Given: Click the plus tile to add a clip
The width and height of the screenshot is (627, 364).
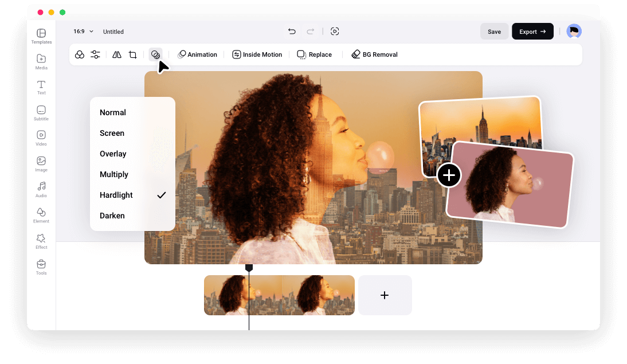Looking at the screenshot, I should coord(385,295).
